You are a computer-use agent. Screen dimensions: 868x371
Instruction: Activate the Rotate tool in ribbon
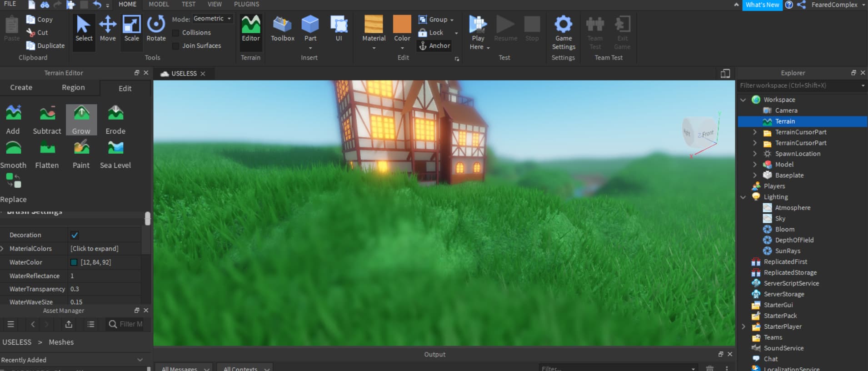[156, 29]
